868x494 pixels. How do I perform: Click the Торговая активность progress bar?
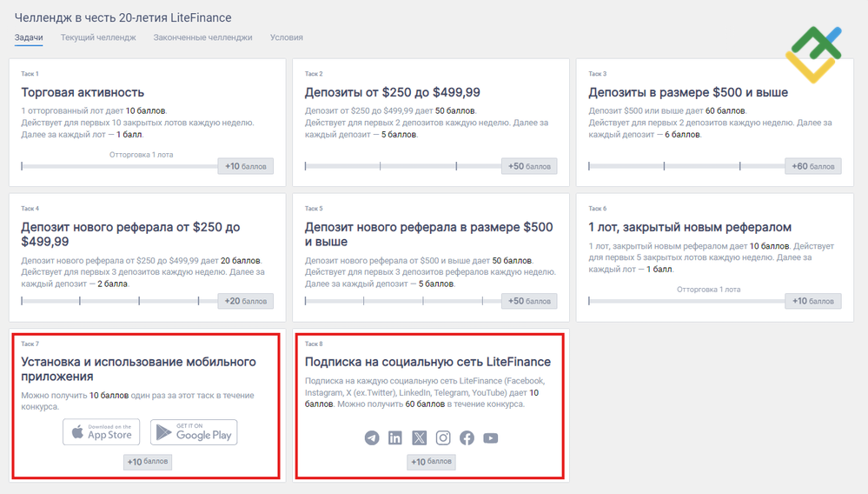(119, 166)
